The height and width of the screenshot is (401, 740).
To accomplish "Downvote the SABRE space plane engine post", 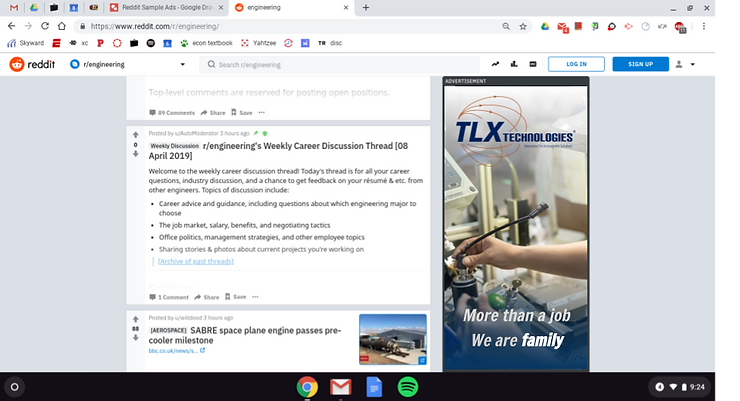I will pos(135,338).
